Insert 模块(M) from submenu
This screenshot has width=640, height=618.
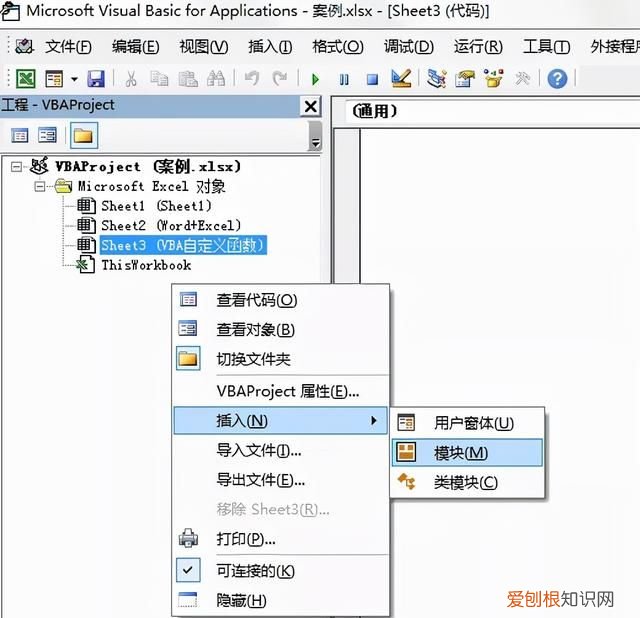[467, 453]
